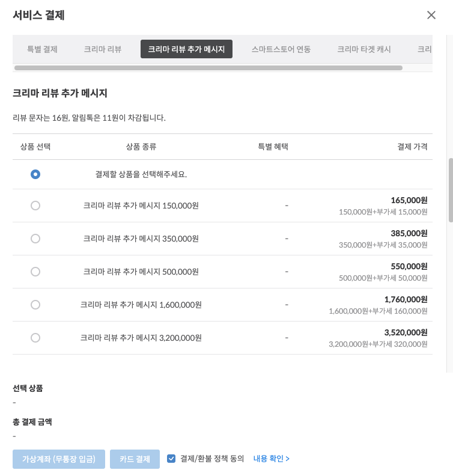The image size is (453, 476).
Task: Open the 크리마 타겟 캐시 tab
Action: click(364, 49)
